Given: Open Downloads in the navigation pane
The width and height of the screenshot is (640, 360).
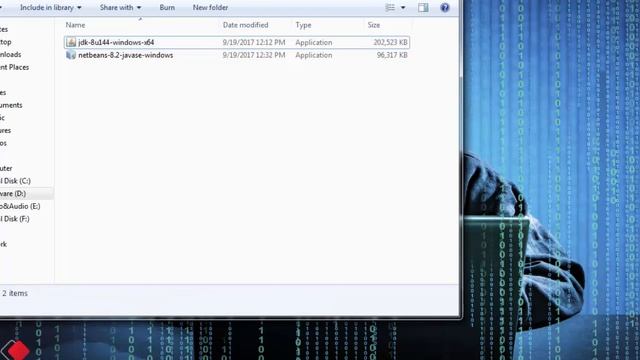Looking at the screenshot, I should (11, 54).
